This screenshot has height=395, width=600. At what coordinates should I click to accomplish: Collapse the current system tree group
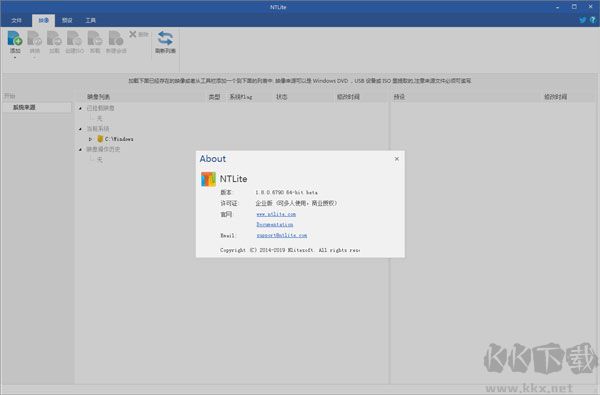tap(80, 129)
